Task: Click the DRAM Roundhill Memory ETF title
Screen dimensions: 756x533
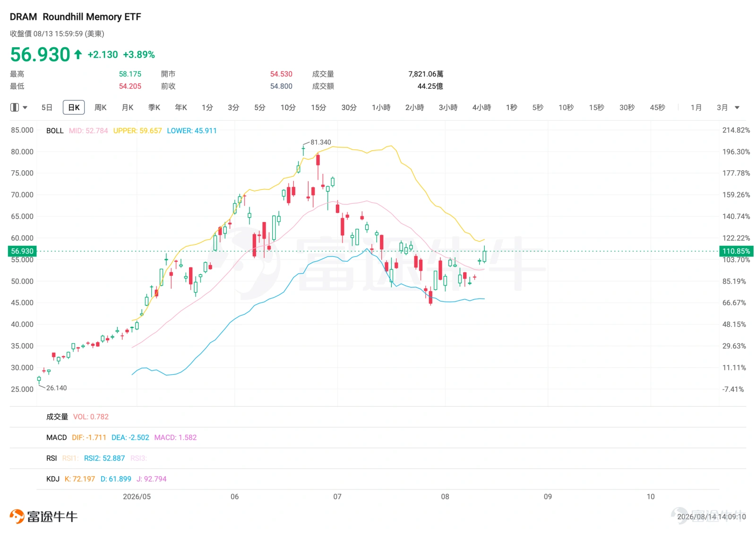Action: [x=76, y=17]
